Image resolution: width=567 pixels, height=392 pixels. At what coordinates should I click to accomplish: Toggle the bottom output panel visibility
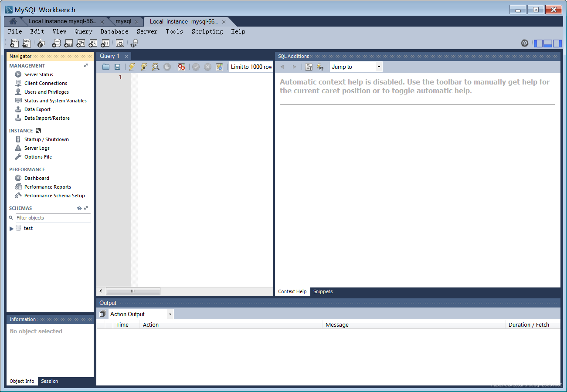tap(548, 43)
